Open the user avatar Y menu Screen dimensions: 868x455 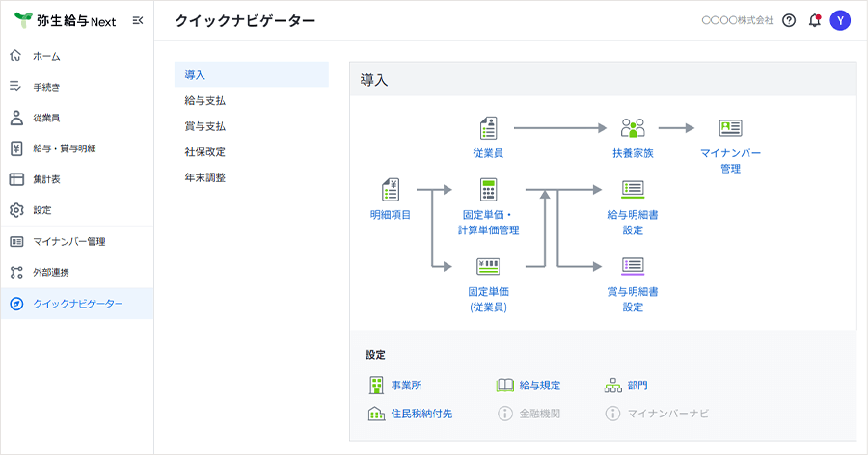pyautogui.click(x=840, y=20)
